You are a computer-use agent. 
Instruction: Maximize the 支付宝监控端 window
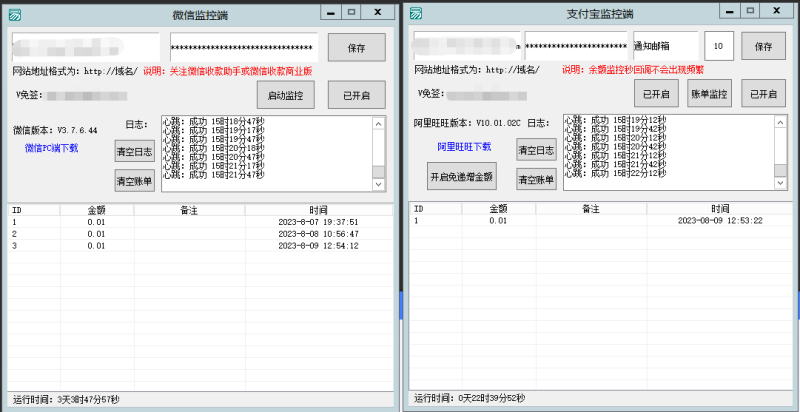[x=750, y=10]
